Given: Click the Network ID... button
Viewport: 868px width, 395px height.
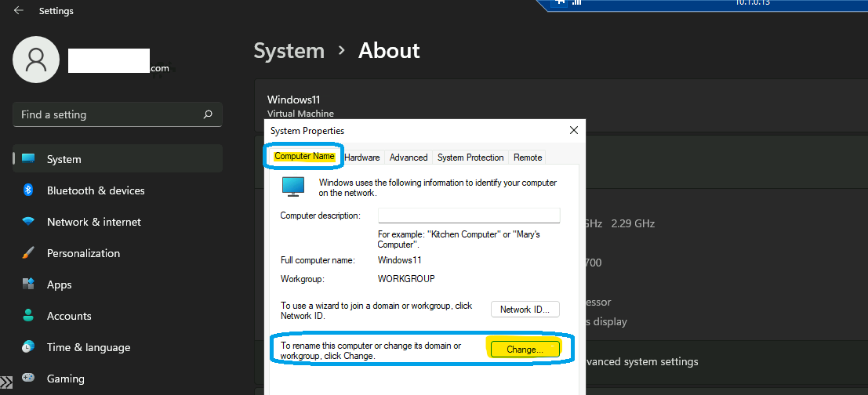Looking at the screenshot, I should [525, 310].
